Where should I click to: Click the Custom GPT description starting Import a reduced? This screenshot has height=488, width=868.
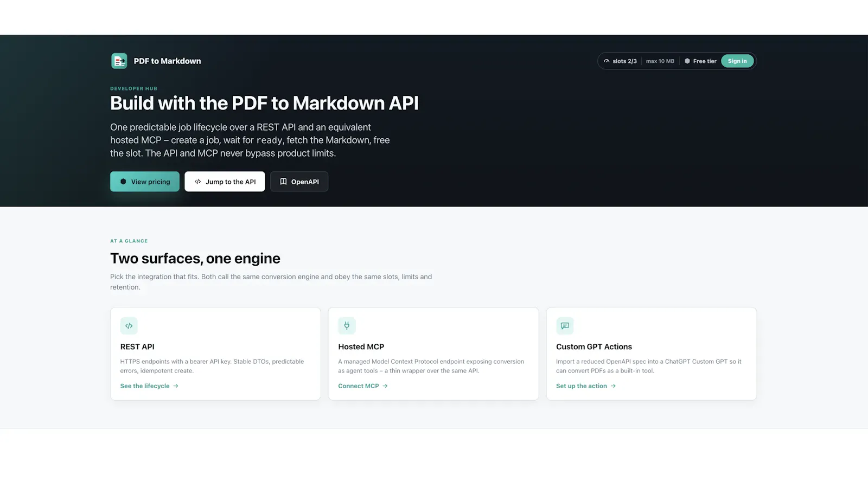pos(648,366)
